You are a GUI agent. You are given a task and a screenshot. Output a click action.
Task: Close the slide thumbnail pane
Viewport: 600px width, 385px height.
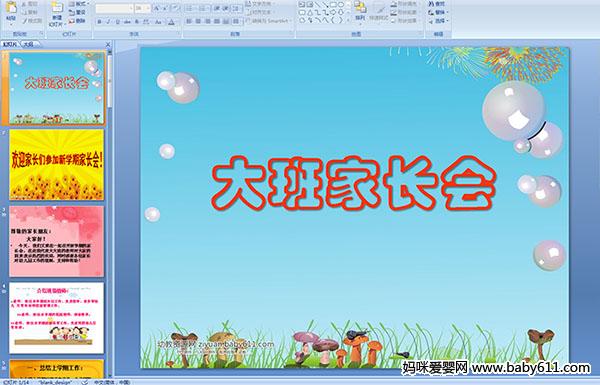click(108, 44)
